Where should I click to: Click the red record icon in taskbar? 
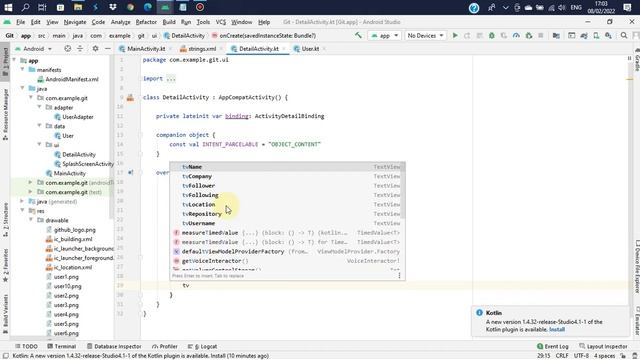[x=200, y=7]
